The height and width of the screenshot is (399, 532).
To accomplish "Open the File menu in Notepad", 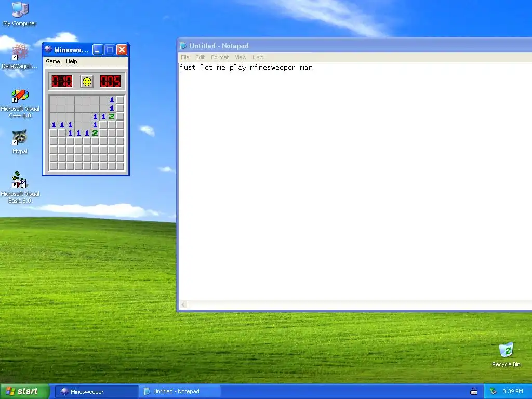I will click(185, 57).
